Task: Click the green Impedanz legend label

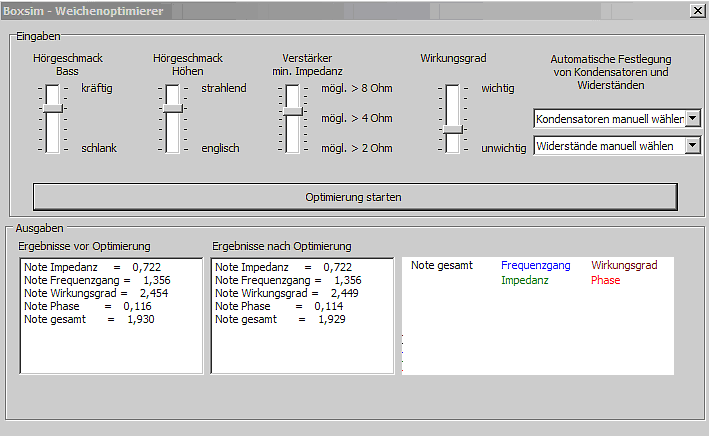Action: 525,281
